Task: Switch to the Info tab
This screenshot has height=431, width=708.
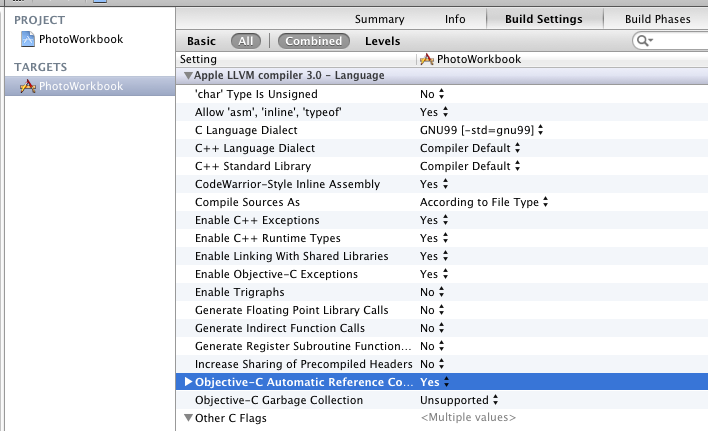Action: pyautogui.click(x=455, y=19)
